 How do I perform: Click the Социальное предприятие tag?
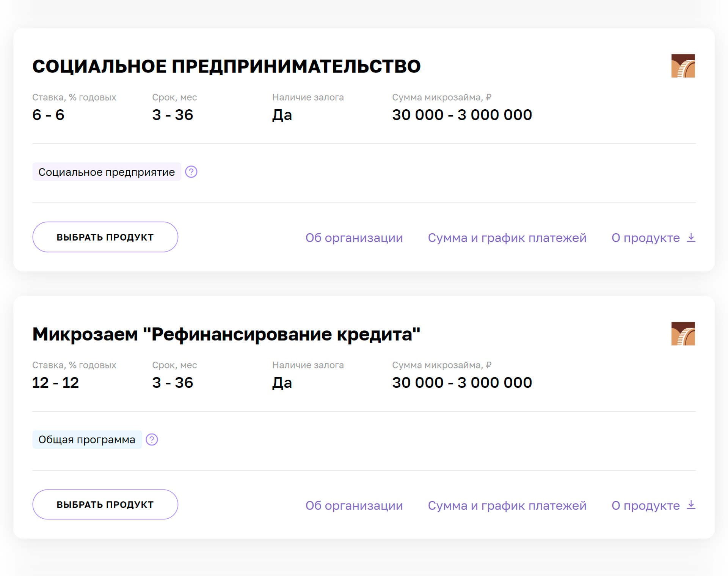tap(107, 172)
